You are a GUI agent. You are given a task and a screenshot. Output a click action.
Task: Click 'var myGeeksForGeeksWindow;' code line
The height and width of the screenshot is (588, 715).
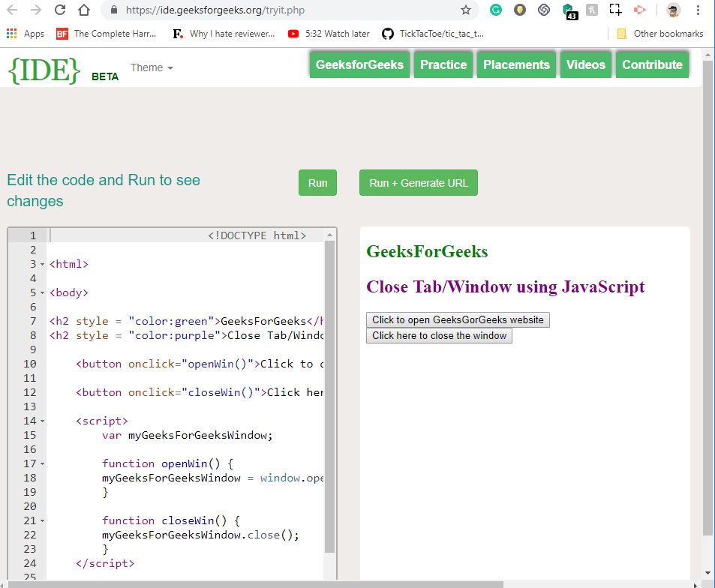(187, 435)
